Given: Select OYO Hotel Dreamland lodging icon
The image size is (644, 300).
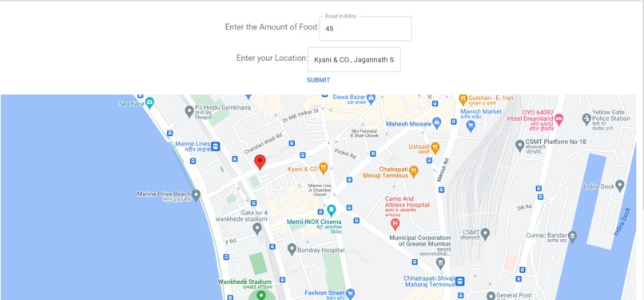Looking at the screenshot, I should [x=559, y=119].
